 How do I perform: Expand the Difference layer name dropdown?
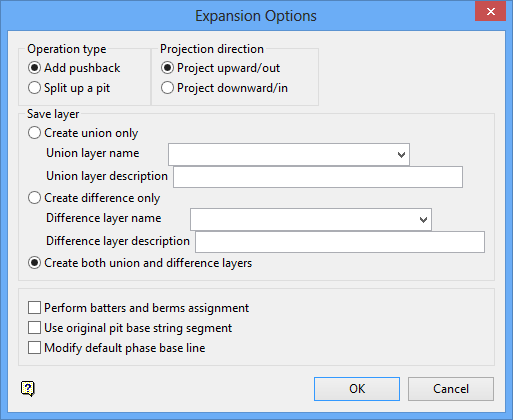tap(423, 220)
